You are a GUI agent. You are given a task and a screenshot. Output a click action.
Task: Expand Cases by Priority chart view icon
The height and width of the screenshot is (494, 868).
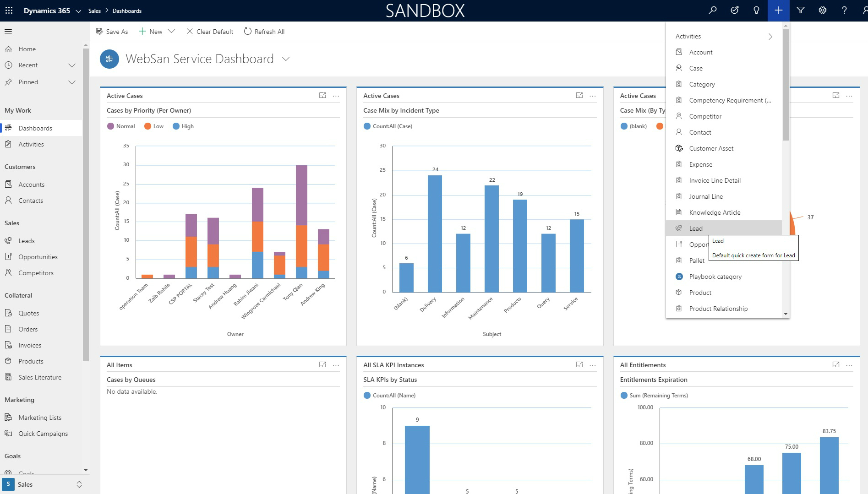[322, 95]
